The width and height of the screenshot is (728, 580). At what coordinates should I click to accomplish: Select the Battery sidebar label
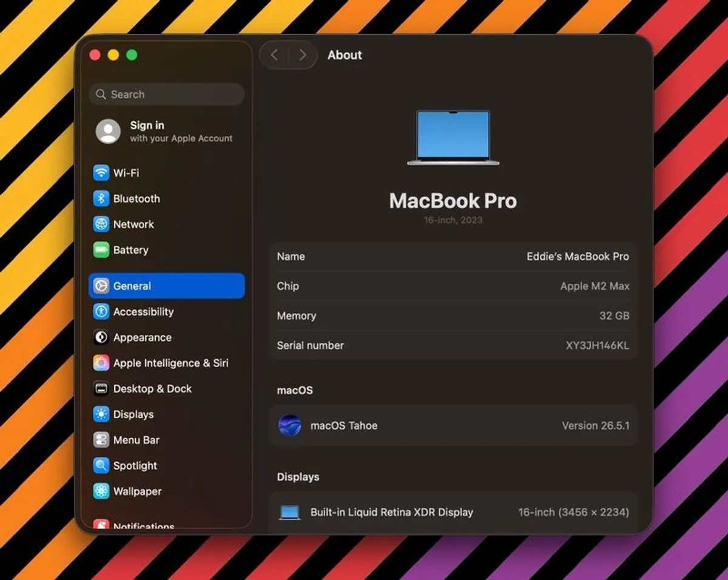click(130, 250)
